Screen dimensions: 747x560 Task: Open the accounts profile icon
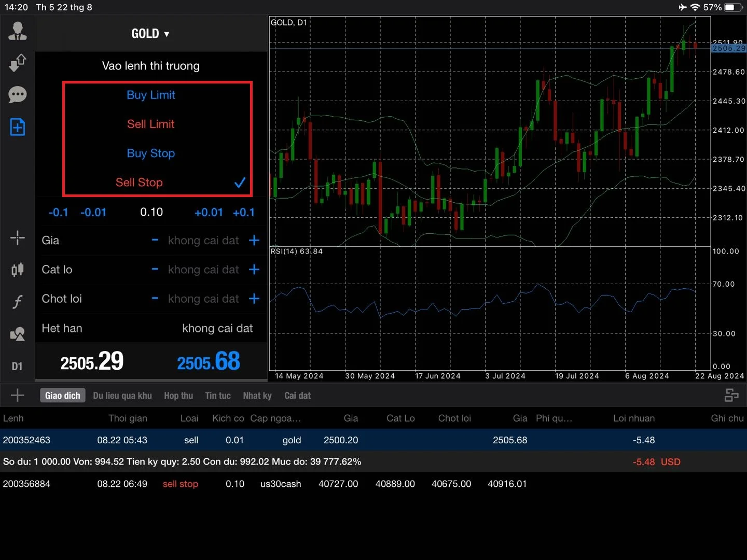point(17,31)
